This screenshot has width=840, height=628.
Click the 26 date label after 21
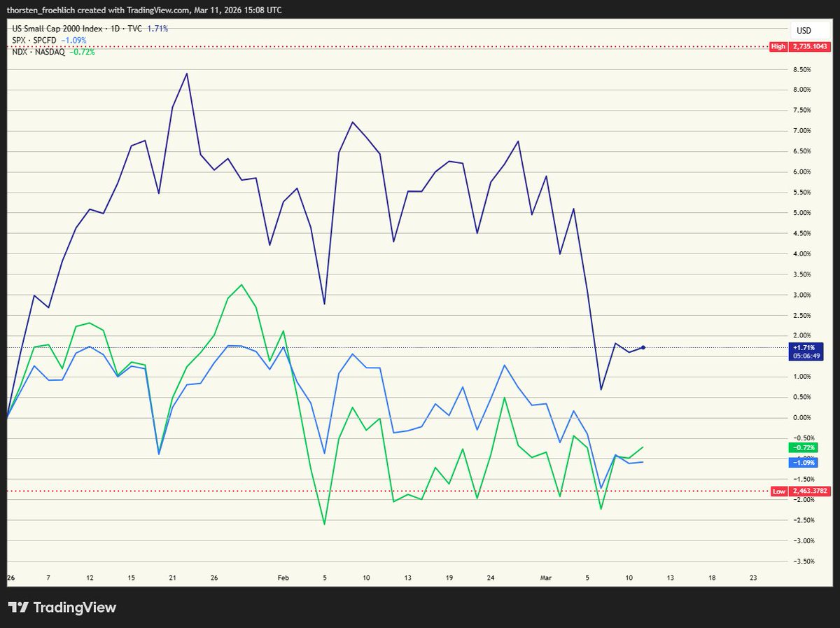214,578
